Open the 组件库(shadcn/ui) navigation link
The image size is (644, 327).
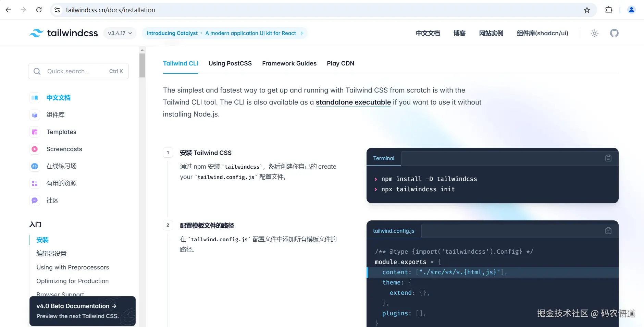point(543,33)
